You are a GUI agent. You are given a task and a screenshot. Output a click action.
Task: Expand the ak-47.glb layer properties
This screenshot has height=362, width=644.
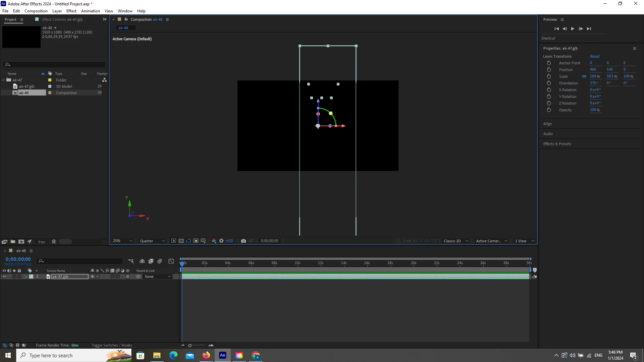[26, 277]
